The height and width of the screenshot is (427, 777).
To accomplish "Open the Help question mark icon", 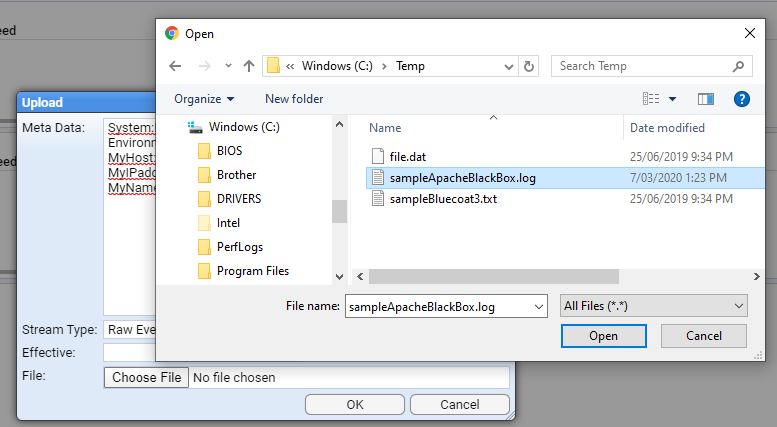I will coord(741,99).
